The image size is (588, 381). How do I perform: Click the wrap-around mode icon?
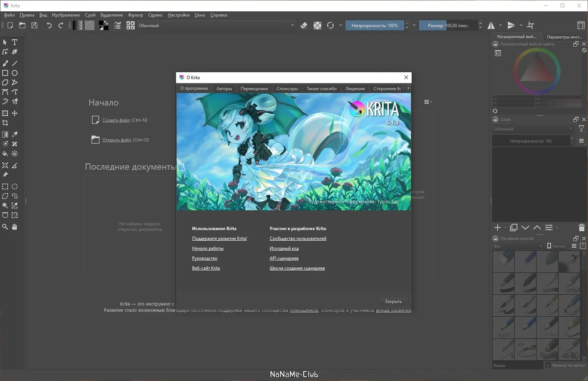tap(530, 25)
